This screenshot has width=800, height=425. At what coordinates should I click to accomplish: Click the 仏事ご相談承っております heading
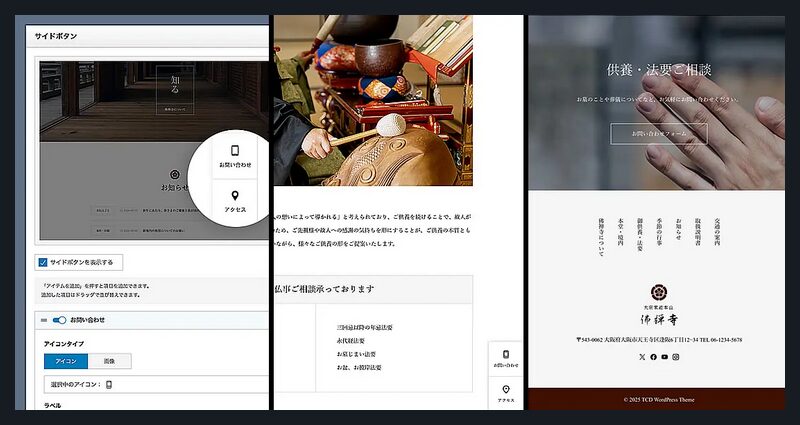[325, 289]
